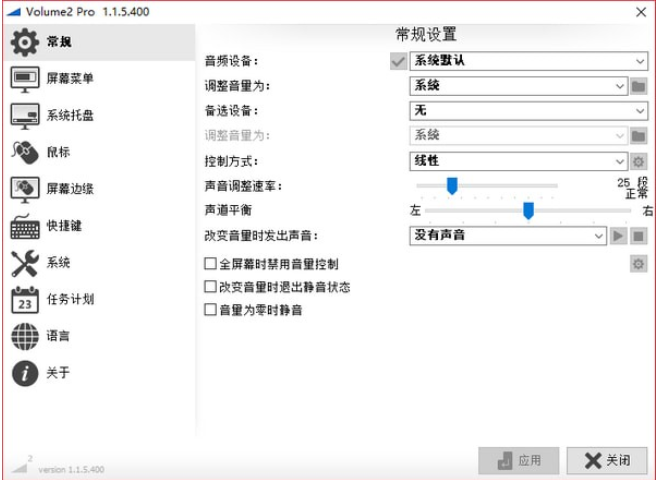Click the globe icon for 语言
The width and height of the screenshot is (657, 480).
pyautogui.click(x=24, y=337)
